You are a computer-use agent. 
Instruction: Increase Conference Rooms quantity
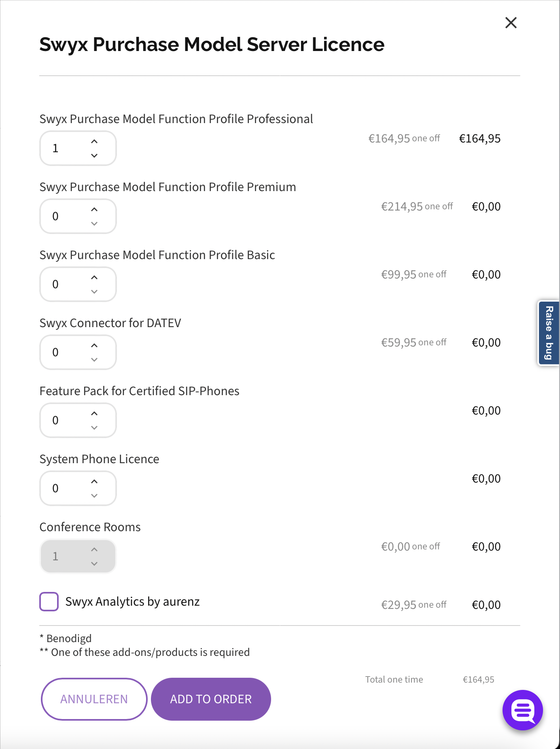94,549
